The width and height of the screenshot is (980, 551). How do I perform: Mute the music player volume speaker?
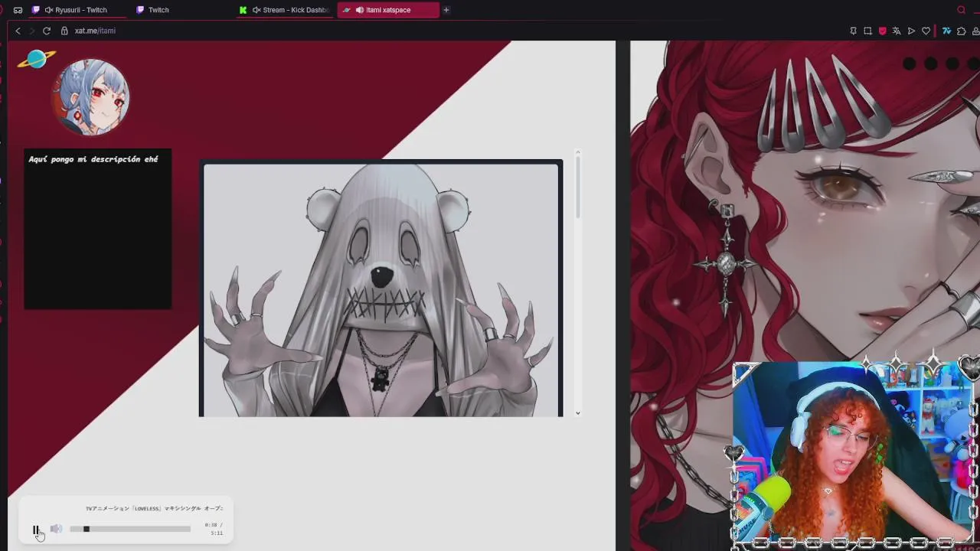pyautogui.click(x=56, y=529)
